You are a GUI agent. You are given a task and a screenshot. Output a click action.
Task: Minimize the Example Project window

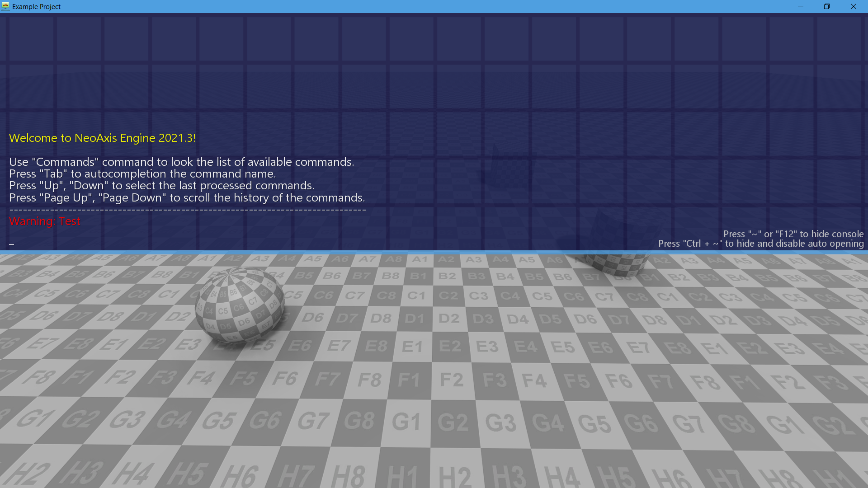tap(801, 6)
